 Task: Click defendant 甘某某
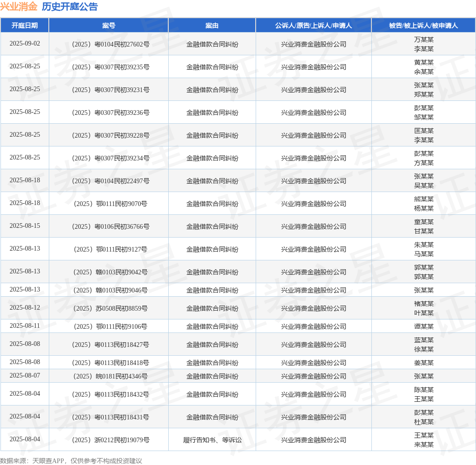(x=424, y=231)
